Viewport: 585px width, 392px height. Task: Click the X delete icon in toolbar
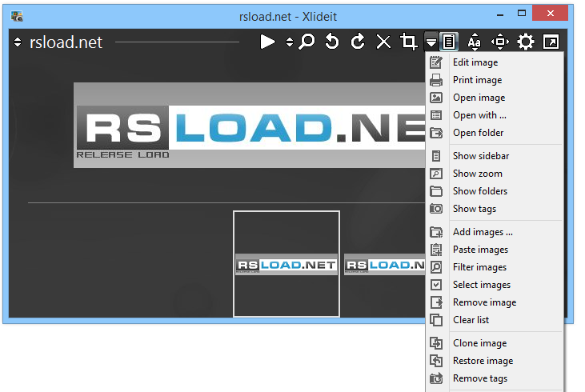point(383,42)
